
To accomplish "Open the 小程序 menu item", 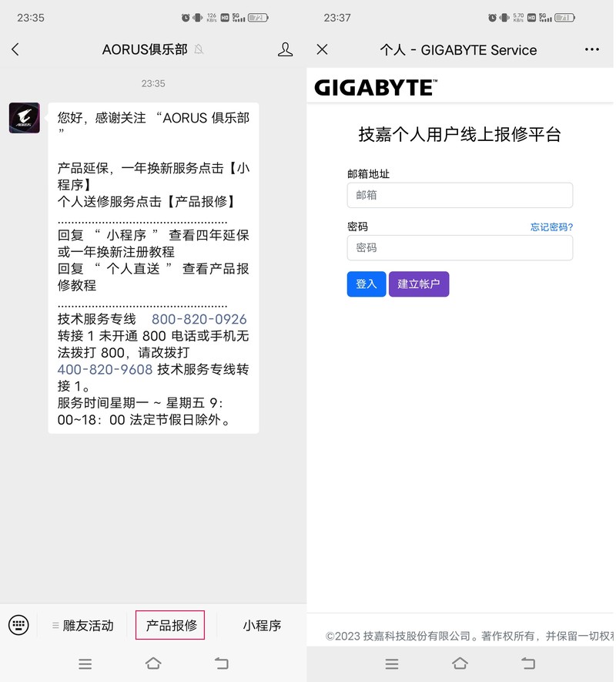I will pyautogui.click(x=262, y=625).
